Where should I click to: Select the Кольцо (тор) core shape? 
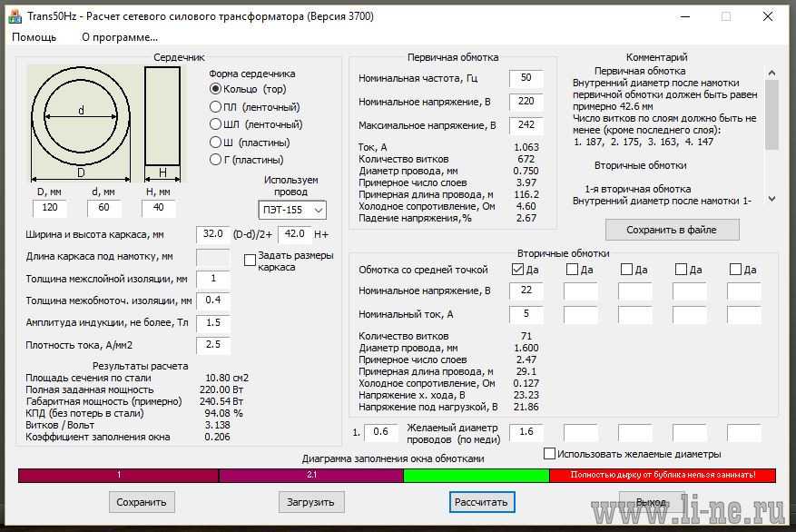point(248,89)
